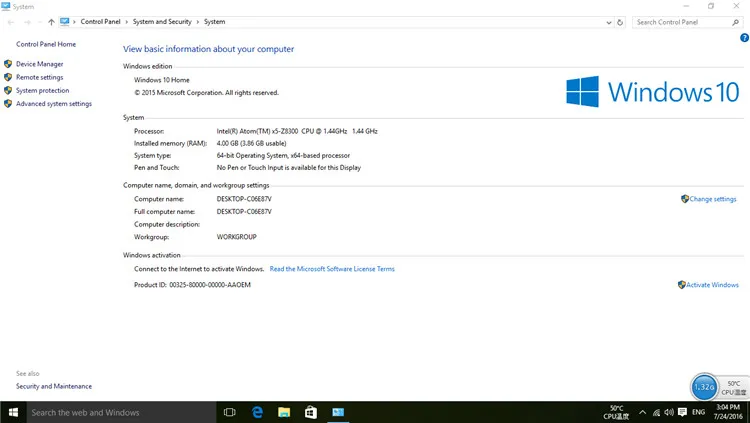Screen dimensions: 750x423
Task: Click the System protection shield icon
Action: (x=8, y=90)
